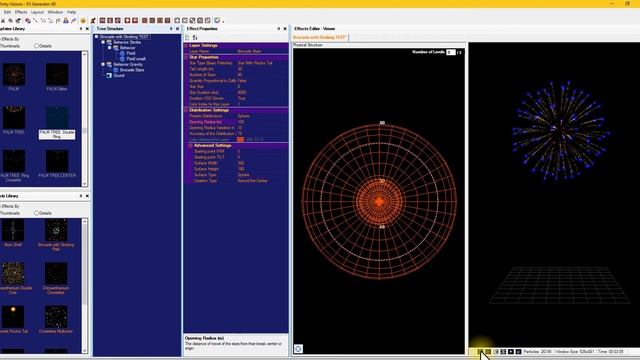
Task: Open the Help menu
Action: pos(71,12)
